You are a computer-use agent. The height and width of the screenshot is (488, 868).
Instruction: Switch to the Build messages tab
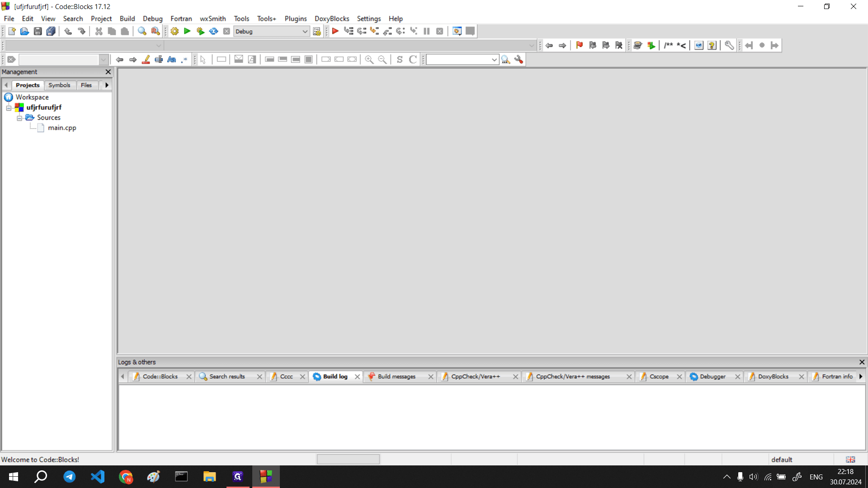396,376
